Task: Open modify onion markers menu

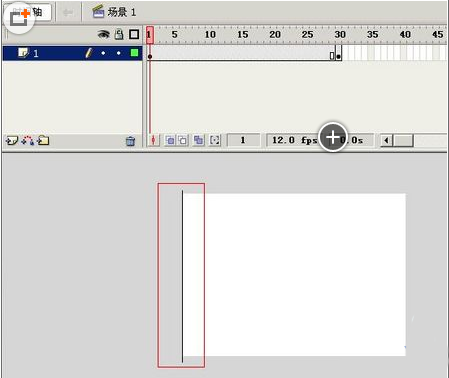Action: click(x=215, y=140)
